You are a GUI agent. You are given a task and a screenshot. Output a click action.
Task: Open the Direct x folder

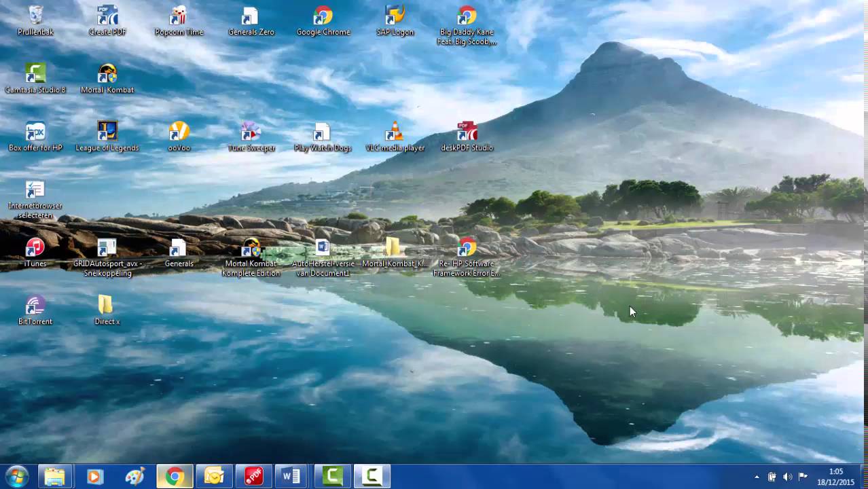(107, 306)
